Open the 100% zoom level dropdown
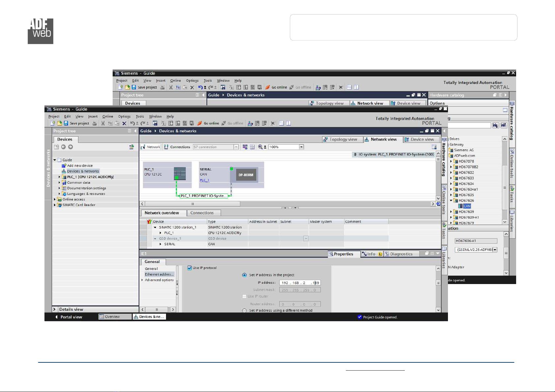Image resolution: width=555 pixels, height=392 pixels. point(301,147)
